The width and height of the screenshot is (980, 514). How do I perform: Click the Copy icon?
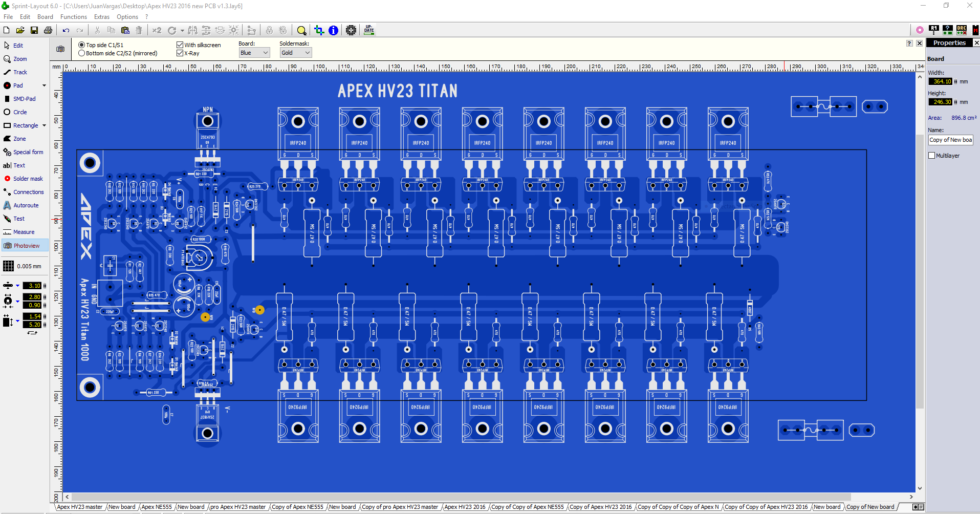pos(111,30)
